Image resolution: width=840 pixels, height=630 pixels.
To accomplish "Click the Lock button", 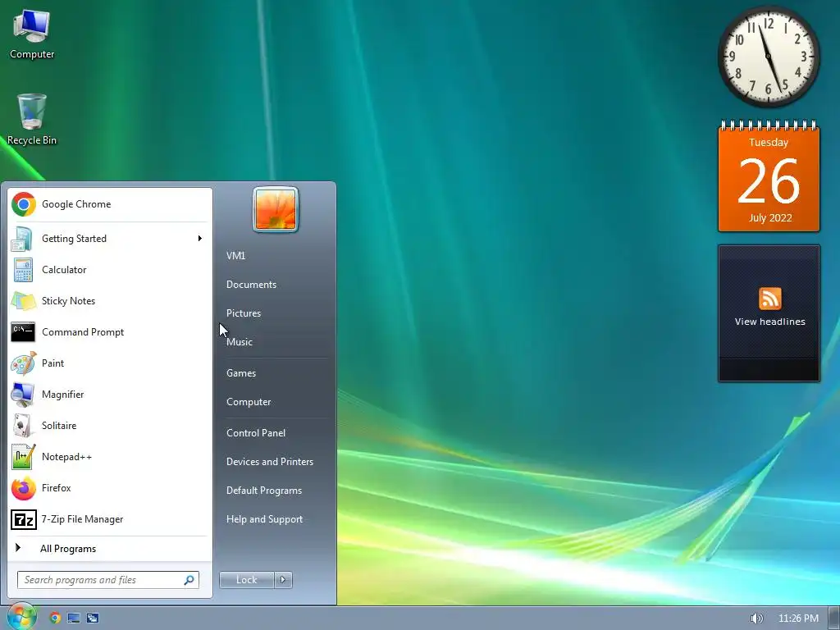I will pyautogui.click(x=246, y=580).
